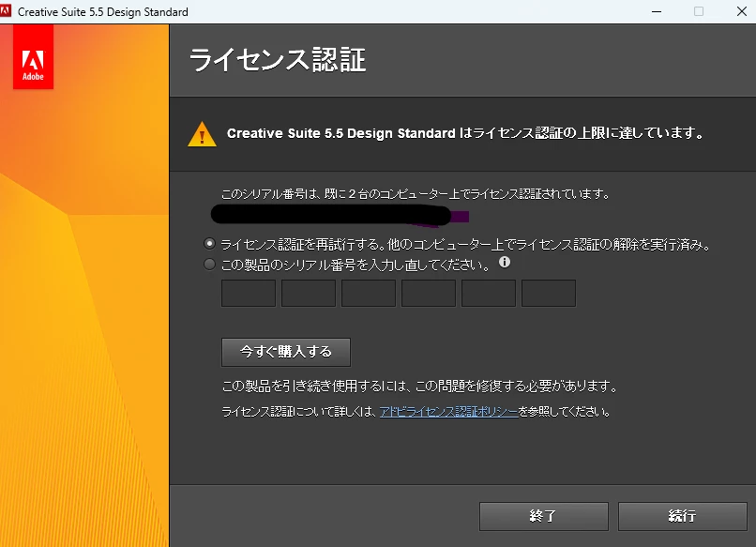Click the Adobe logo badge

coord(33,57)
